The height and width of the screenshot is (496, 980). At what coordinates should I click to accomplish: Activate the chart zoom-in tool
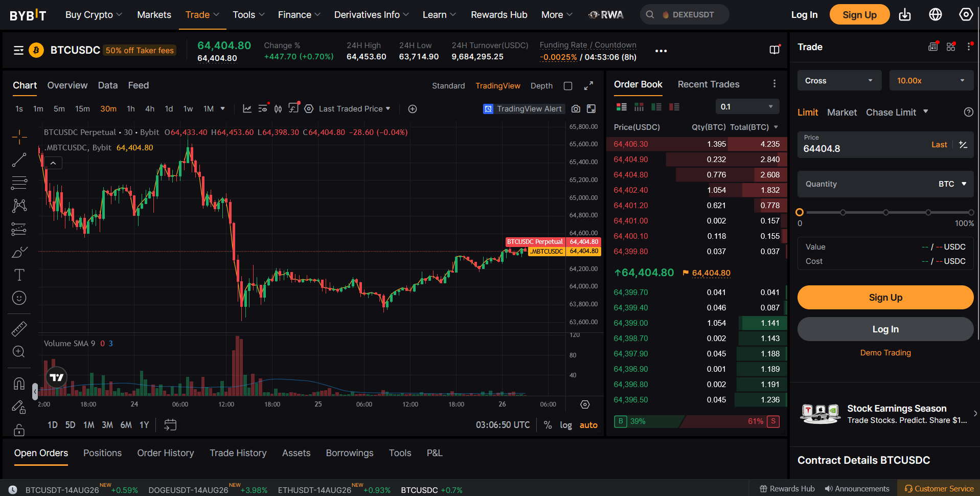point(19,352)
